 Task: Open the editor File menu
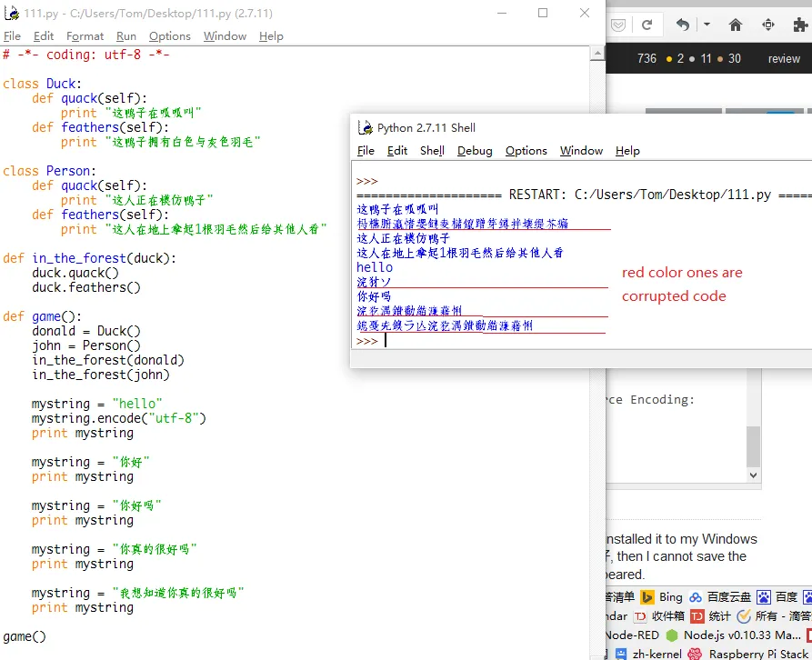(12, 36)
